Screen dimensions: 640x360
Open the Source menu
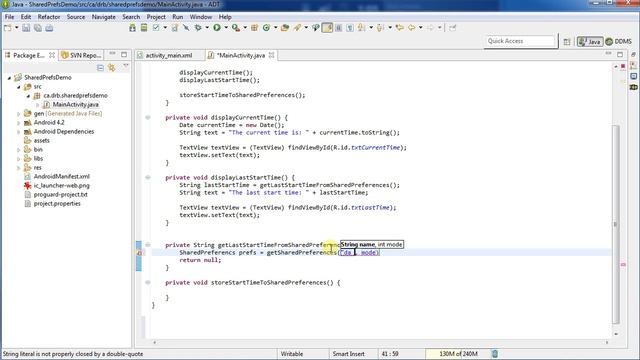tap(76, 17)
